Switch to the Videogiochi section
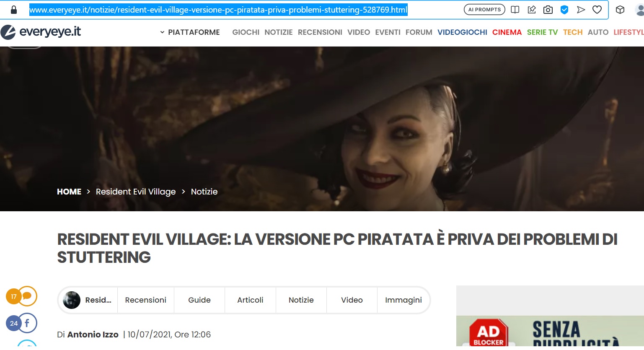 [x=463, y=32]
